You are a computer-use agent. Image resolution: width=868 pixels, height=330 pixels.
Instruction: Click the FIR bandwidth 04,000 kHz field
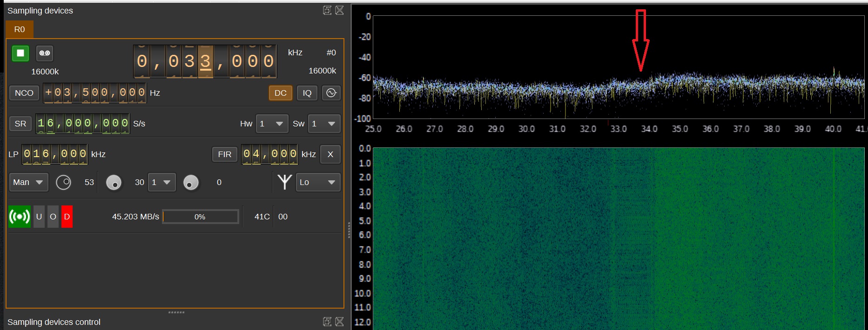(270, 154)
